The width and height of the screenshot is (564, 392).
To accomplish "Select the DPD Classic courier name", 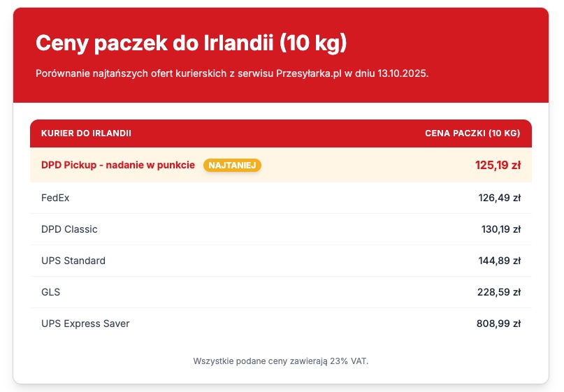I will tap(69, 229).
